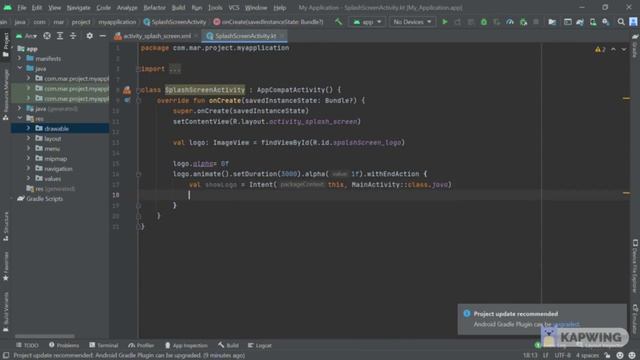Open the app run configuration dropdown

(x=367, y=22)
